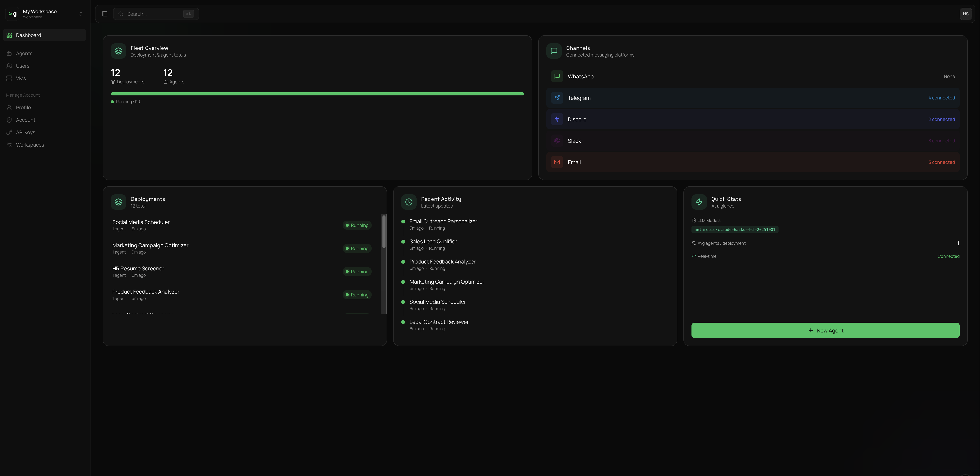Select Agents in the sidebar
The height and width of the screenshot is (476, 980).
24,53
